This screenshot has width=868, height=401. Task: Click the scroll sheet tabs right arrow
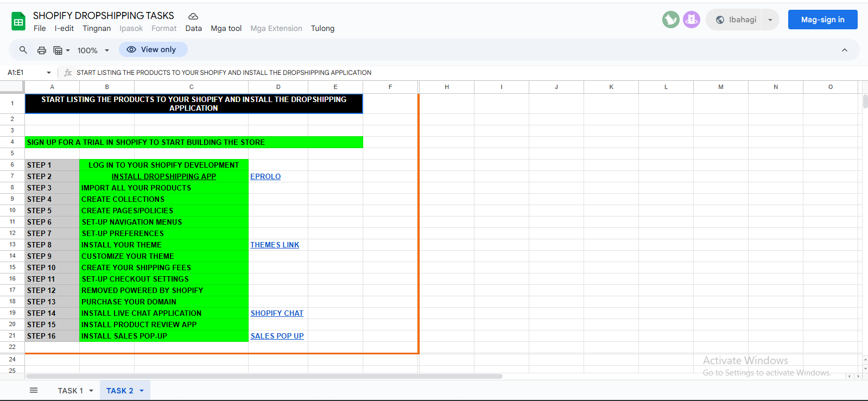click(858, 376)
